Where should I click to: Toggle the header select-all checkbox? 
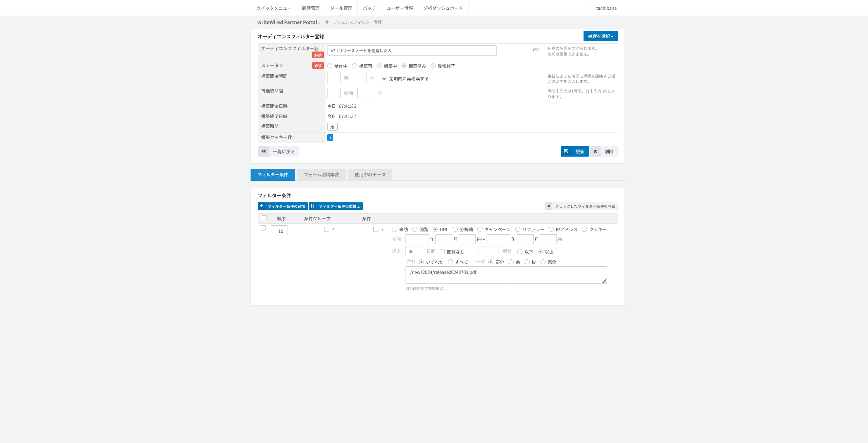(264, 218)
